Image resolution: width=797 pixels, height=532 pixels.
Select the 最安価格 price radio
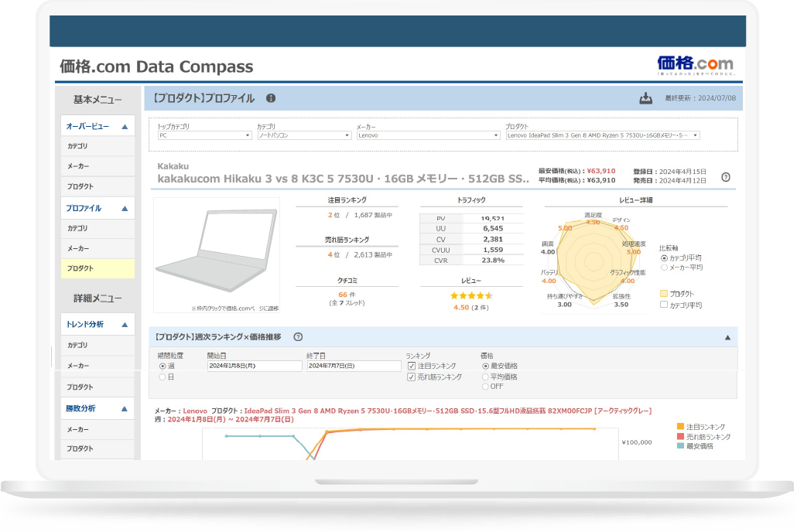485,366
